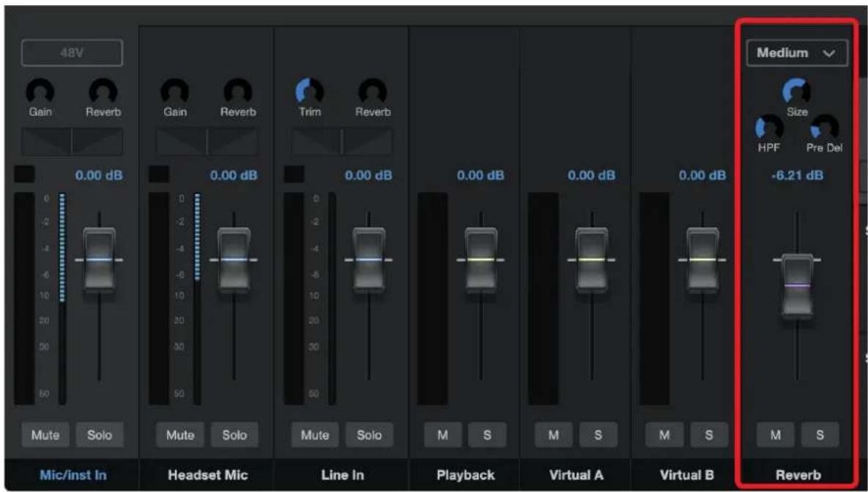This screenshot has height=492, width=868.
Task: Mute the Playback channel with M
Action: coord(443,435)
